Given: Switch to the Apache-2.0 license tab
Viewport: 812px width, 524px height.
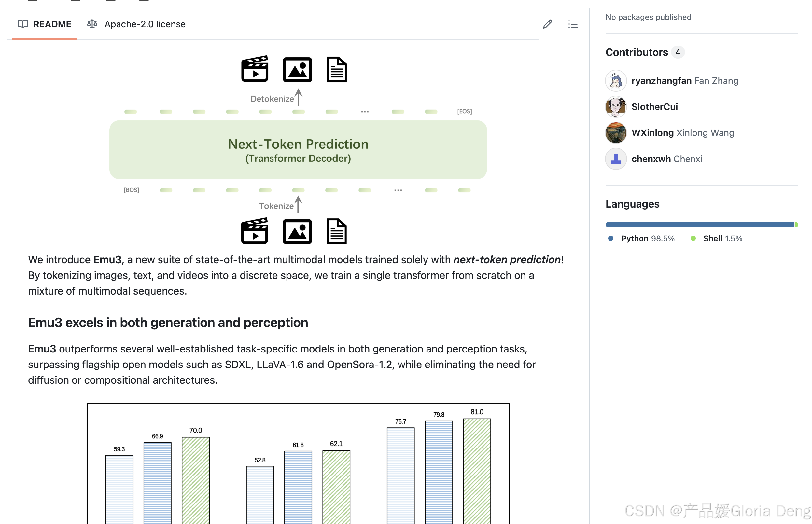Looking at the screenshot, I should point(136,24).
